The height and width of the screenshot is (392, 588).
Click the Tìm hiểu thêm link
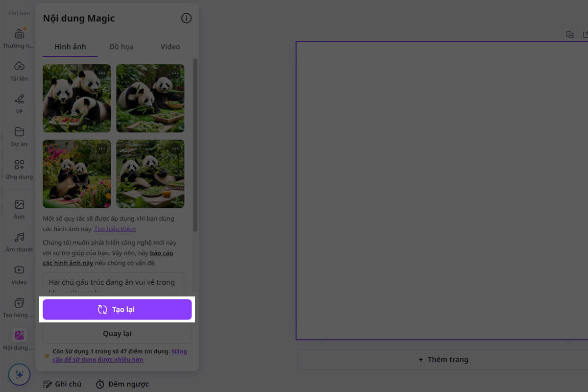pos(115,229)
